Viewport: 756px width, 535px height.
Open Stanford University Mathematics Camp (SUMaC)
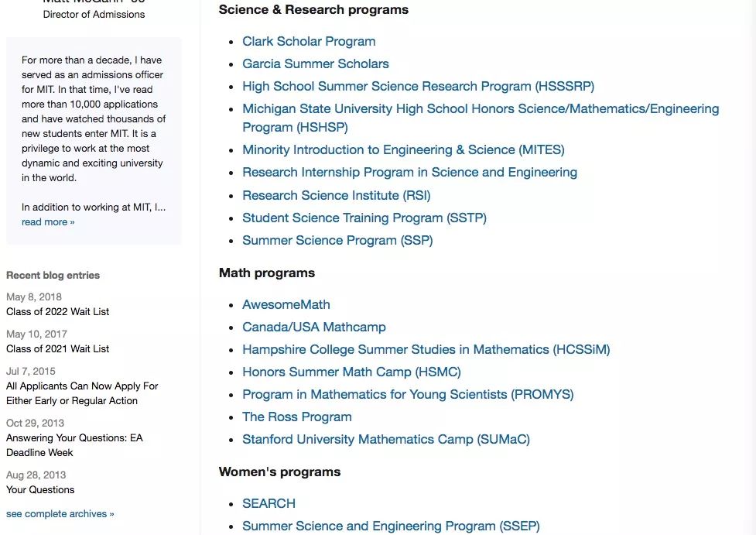pos(385,440)
